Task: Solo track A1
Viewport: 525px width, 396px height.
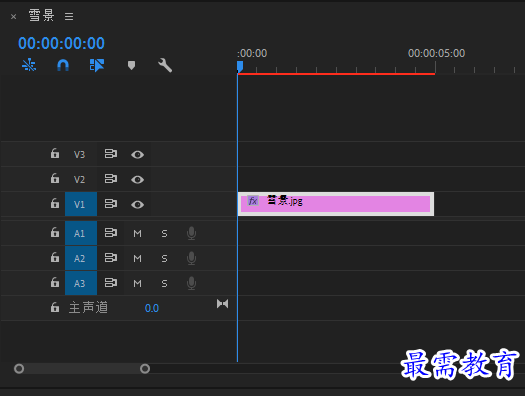Action: click(164, 234)
